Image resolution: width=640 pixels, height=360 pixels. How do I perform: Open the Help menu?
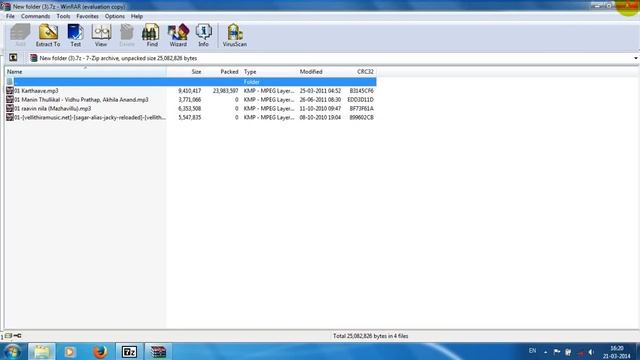point(137,16)
